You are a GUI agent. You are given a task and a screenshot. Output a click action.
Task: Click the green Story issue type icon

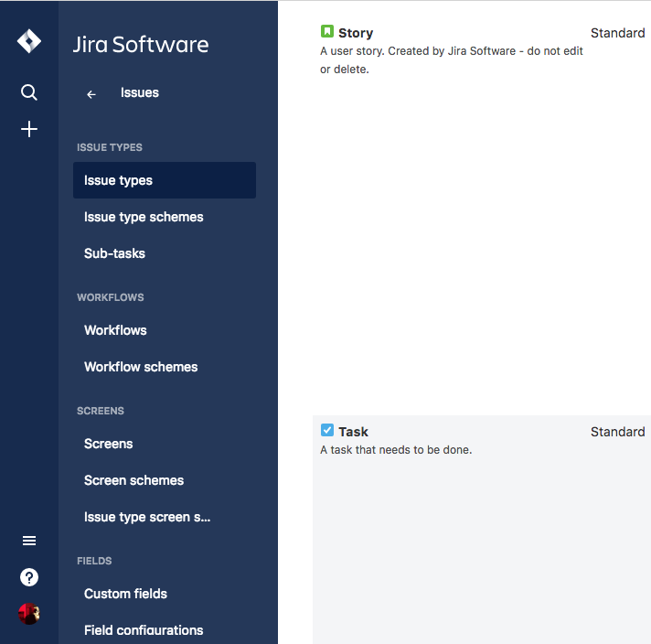pos(327,31)
